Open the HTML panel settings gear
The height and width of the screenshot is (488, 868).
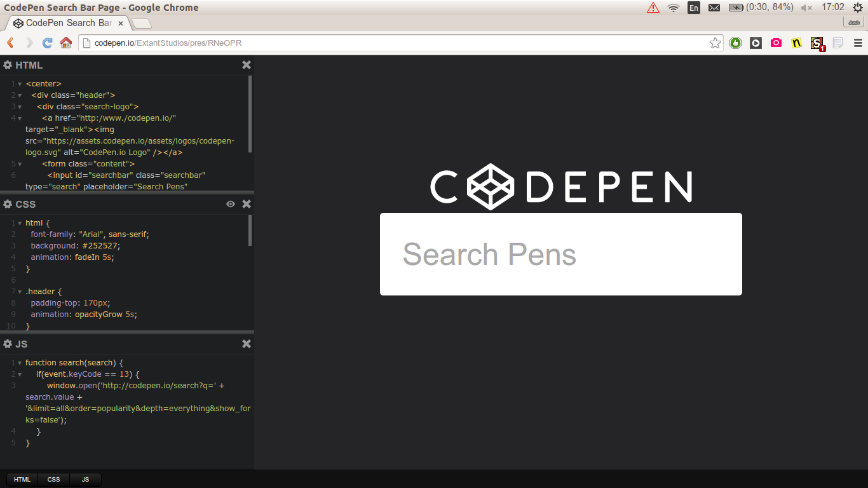[7, 65]
